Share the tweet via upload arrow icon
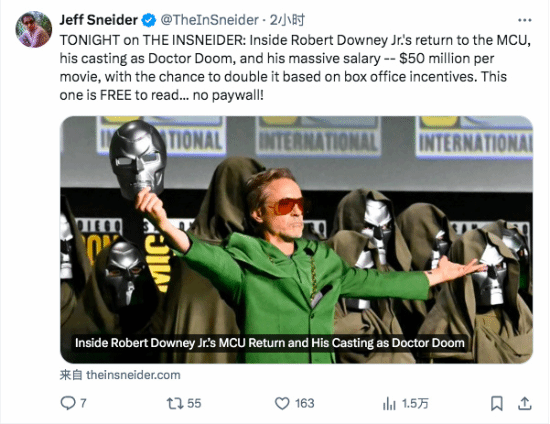This screenshot has width=550, height=424. 525,403
